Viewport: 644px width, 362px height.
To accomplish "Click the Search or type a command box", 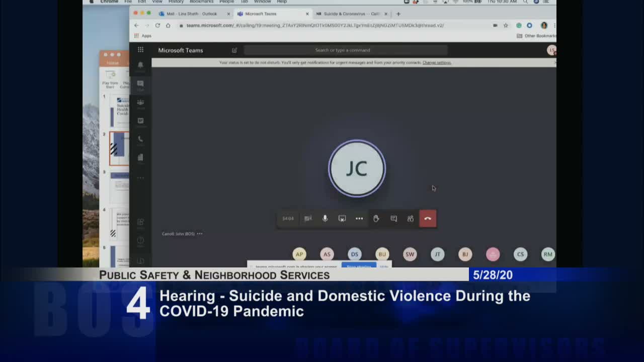I will [x=346, y=50].
